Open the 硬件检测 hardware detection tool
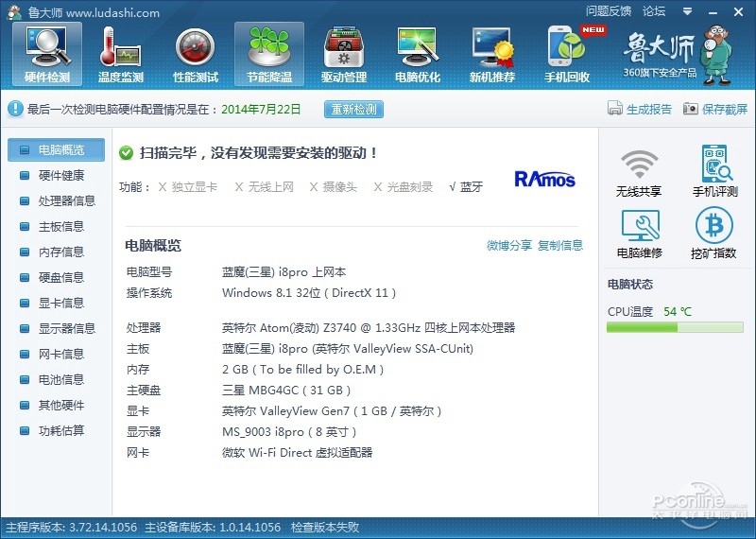The image size is (756, 539). 47,54
